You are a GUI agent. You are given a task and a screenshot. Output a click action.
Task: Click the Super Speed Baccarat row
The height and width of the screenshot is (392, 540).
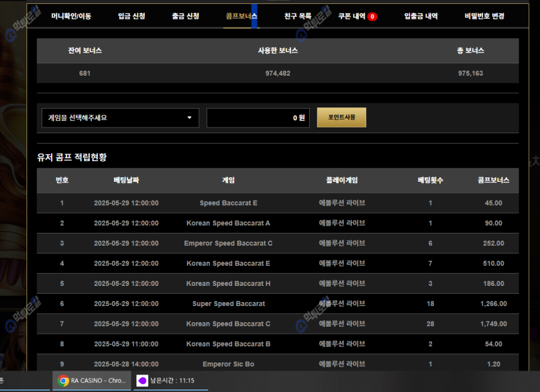[x=228, y=303]
